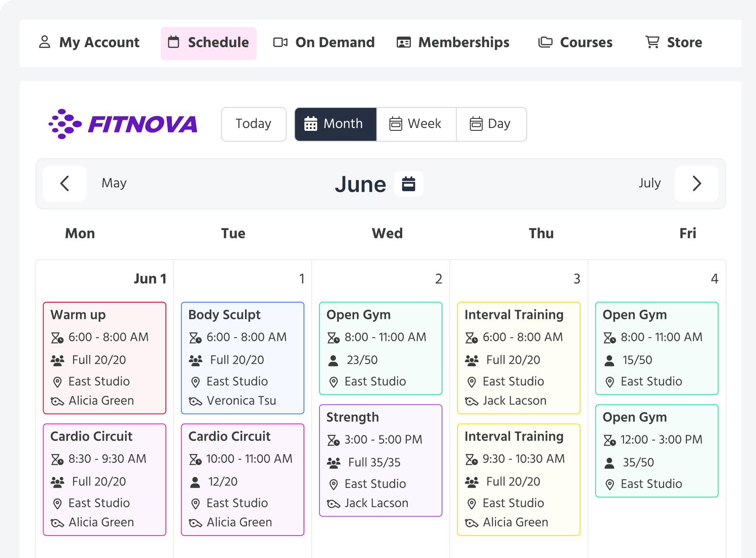Click the Store shopping cart icon

pyautogui.click(x=652, y=42)
